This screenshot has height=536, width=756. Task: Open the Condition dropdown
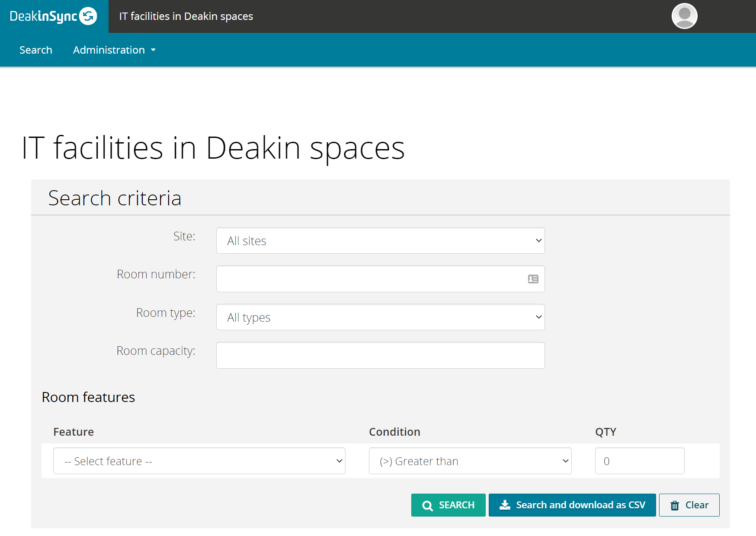pyautogui.click(x=470, y=461)
